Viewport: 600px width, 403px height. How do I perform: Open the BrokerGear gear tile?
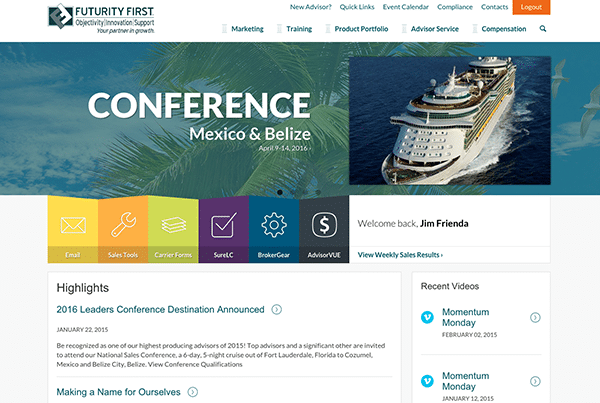point(274,229)
